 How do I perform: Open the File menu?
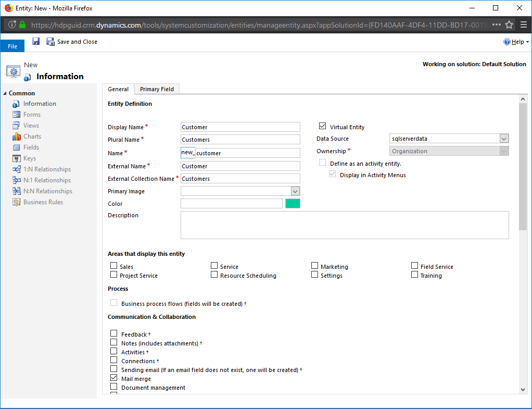tap(12, 45)
